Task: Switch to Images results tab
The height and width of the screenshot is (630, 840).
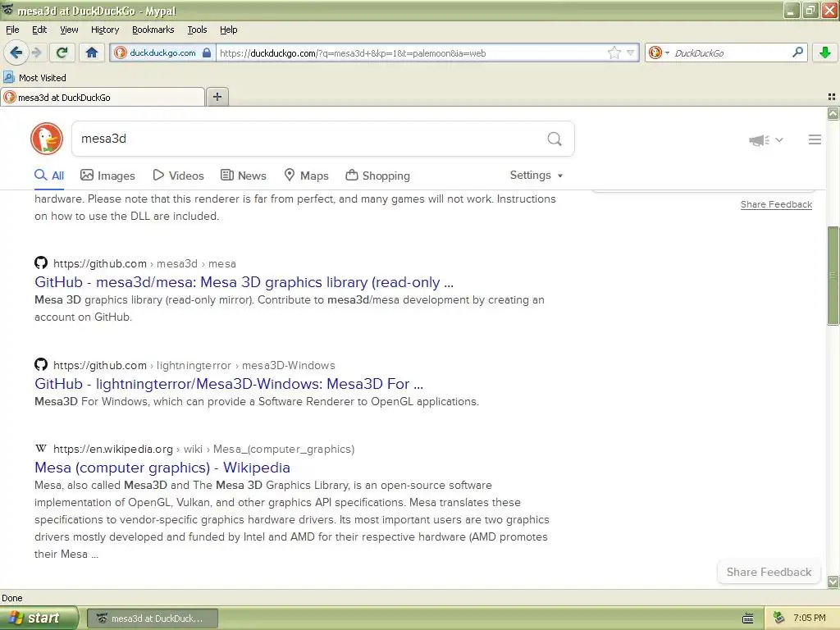Action: point(107,176)
